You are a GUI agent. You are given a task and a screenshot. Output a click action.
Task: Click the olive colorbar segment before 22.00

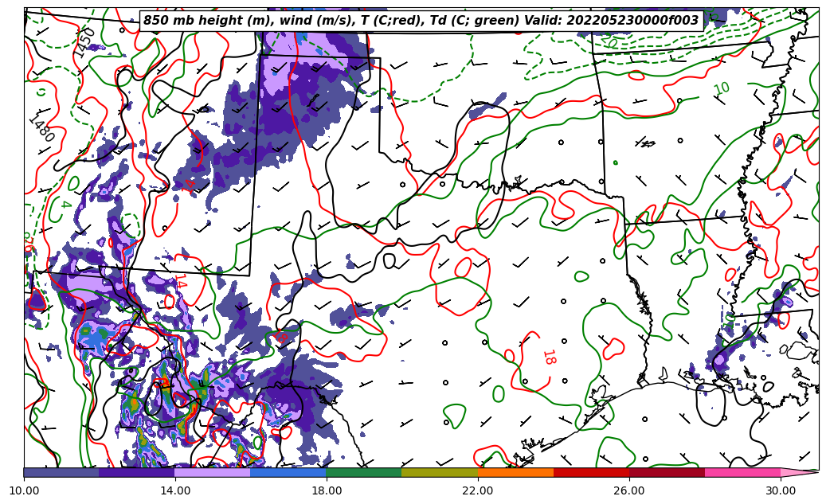tap(439, 472)
